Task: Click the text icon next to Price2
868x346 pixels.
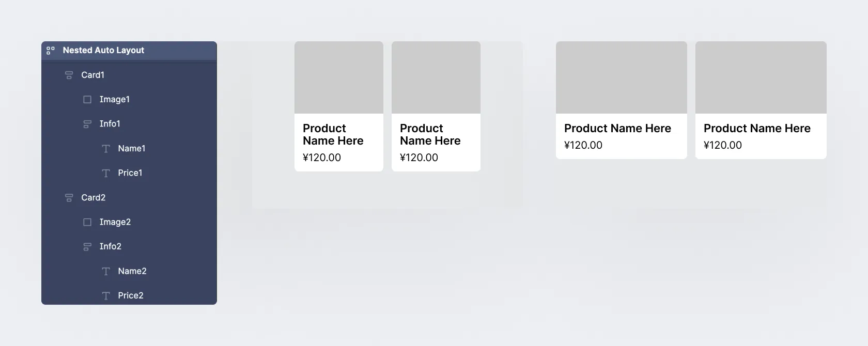Action: tap(106, 296)
